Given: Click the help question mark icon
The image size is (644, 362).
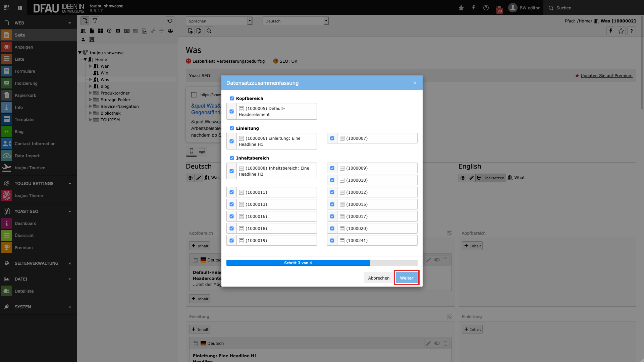Looking at the screenshot, I should coord(486,8).
